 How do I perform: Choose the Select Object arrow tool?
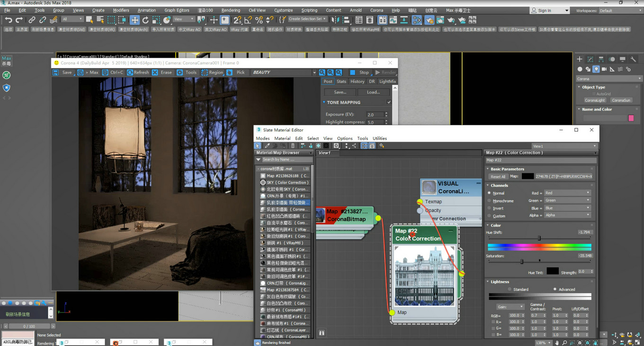[x=89, y=20]
